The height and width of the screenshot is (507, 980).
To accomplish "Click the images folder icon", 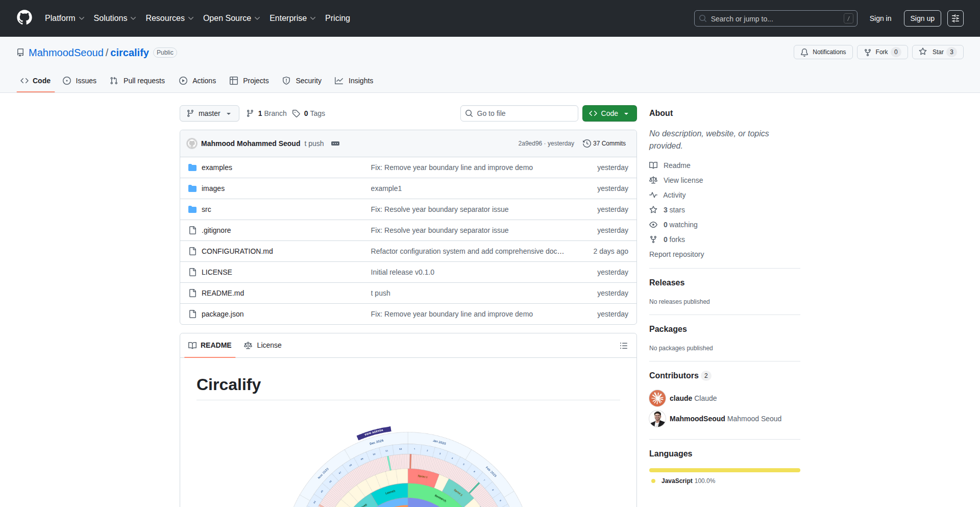I will [x=192, y=188].
